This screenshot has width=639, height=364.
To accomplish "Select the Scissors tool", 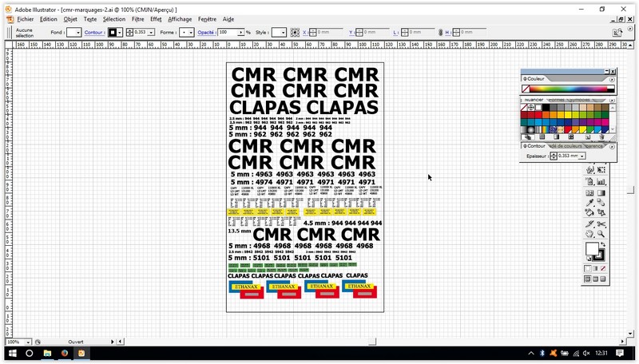I will click(601, 224).
